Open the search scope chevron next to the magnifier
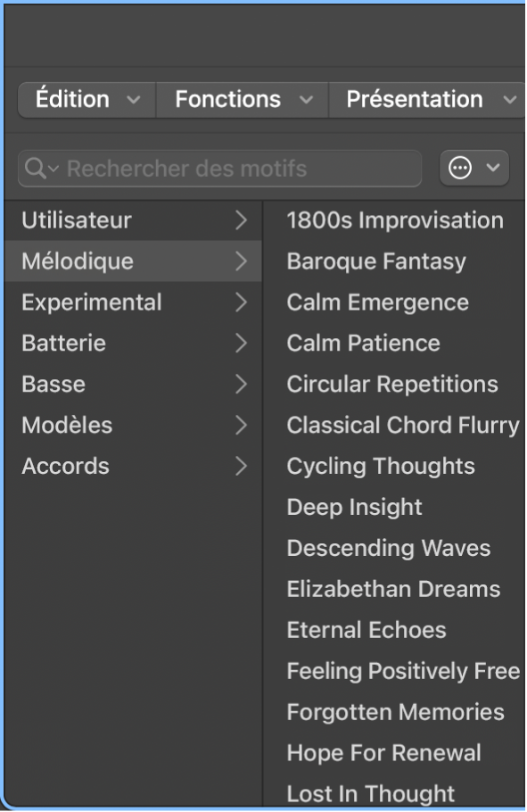Image resolution: width=527 pixels, height=812 pixels. point(50,168)
